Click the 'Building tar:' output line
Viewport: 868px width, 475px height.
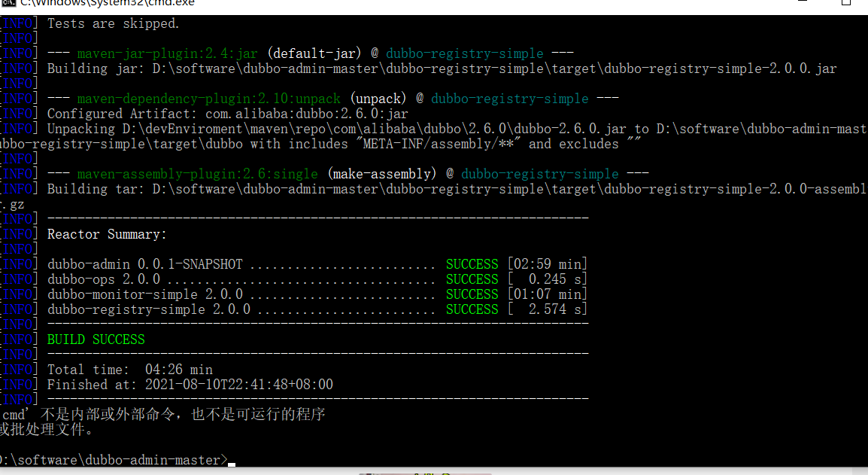pos(457,189)
